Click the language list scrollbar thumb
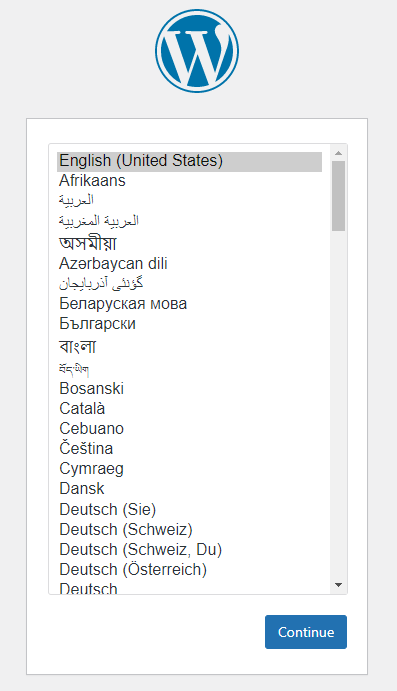This screenshot has height=691, width=397. [338, 196]
